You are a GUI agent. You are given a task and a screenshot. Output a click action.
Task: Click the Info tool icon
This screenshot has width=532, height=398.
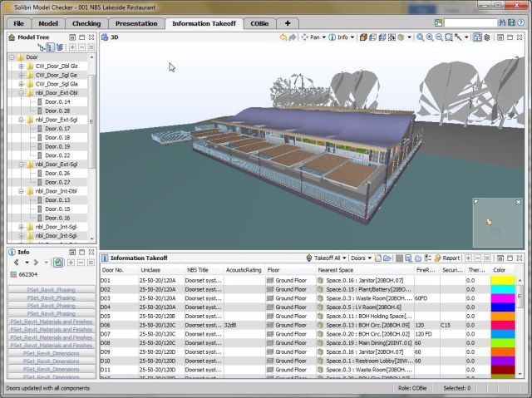click(x=331, y=37)
